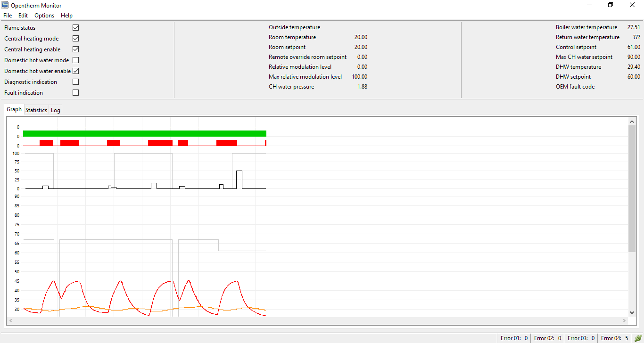Click the DHW temperature value 29.40
Screen dimensions: 644x343
[x=634, y=67]
